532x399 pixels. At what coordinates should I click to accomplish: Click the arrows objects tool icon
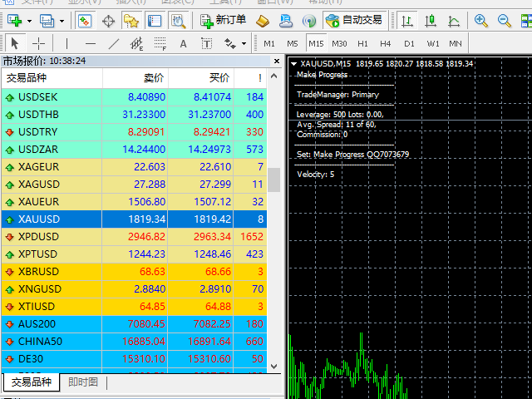230,43
